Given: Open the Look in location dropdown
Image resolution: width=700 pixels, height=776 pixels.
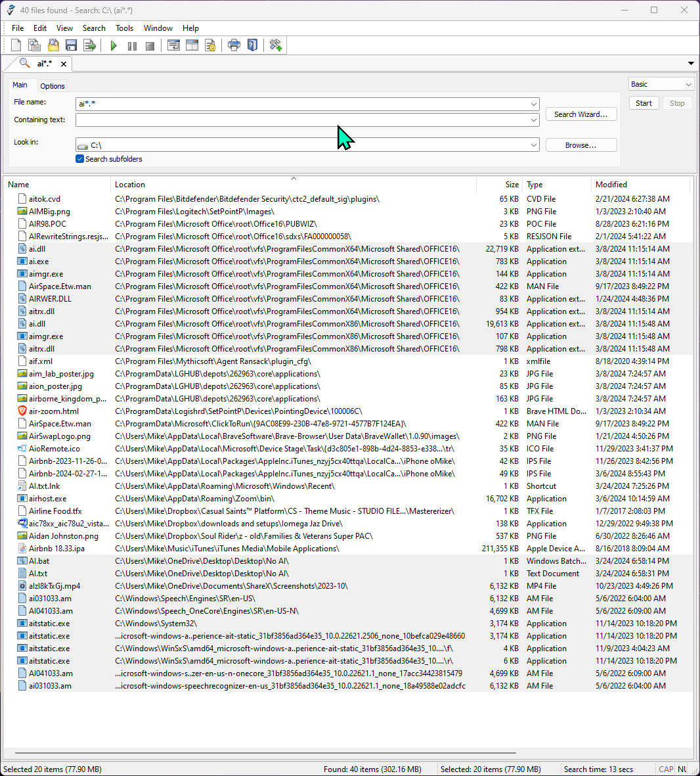Looking at the screenshot, I should [533, 145].
